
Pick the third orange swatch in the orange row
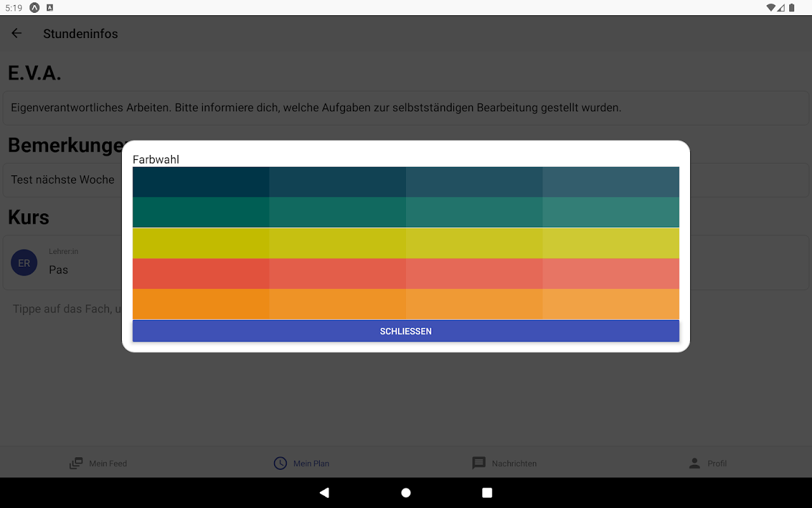point(475,304)
